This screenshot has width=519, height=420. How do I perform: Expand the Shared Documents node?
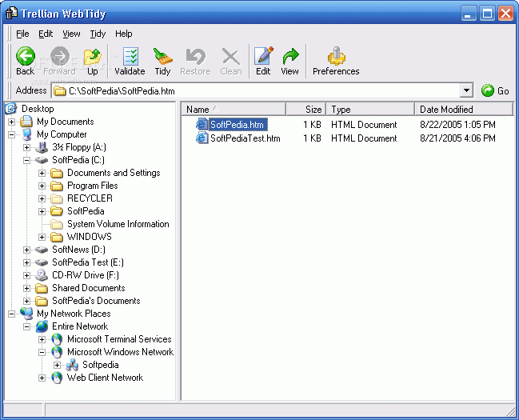coord(27,288)
